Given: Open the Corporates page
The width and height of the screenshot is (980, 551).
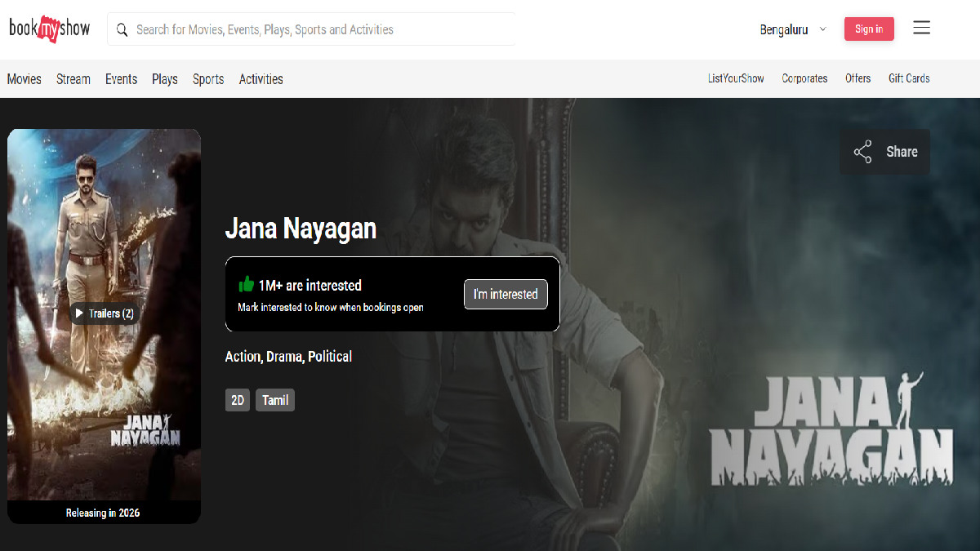Looking at the screenshot, I should 804,78.
